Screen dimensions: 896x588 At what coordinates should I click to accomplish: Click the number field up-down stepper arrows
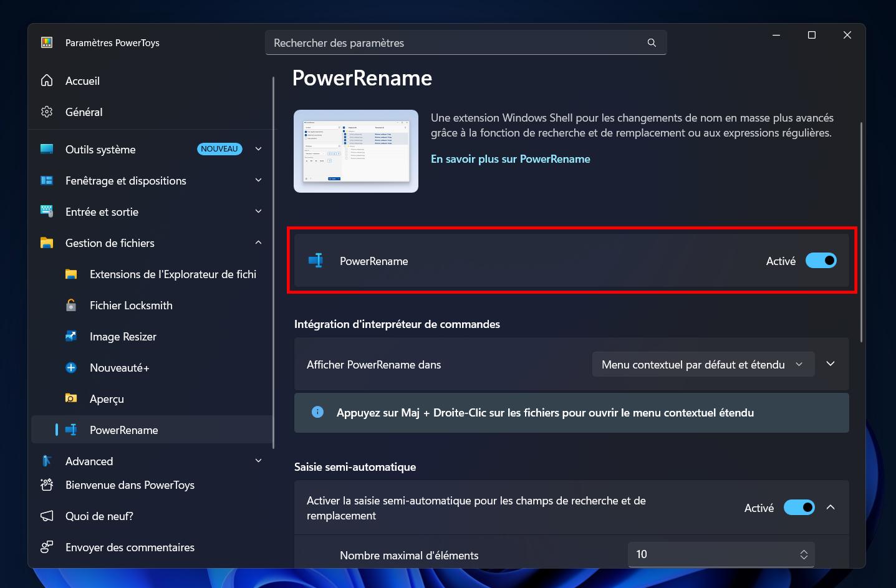pyautogui.click(x=804, y=554)
